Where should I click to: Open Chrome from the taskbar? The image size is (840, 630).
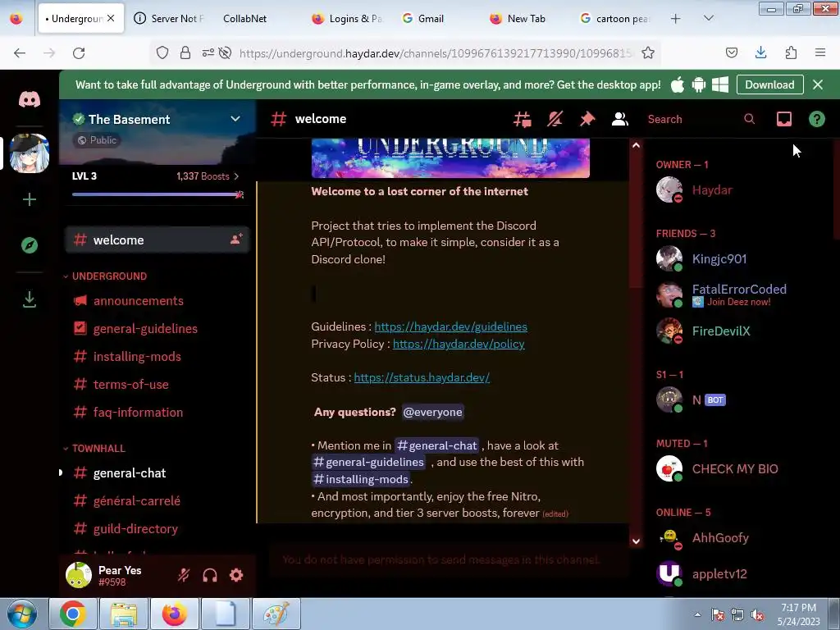73,614
